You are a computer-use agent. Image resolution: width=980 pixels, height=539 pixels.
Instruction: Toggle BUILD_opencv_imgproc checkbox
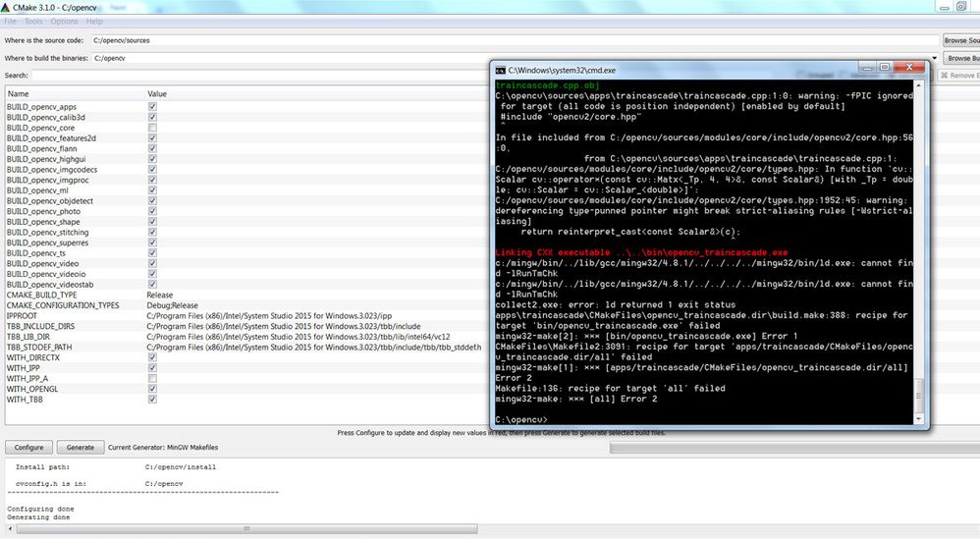pyautogui.click(x=152, y=180)
